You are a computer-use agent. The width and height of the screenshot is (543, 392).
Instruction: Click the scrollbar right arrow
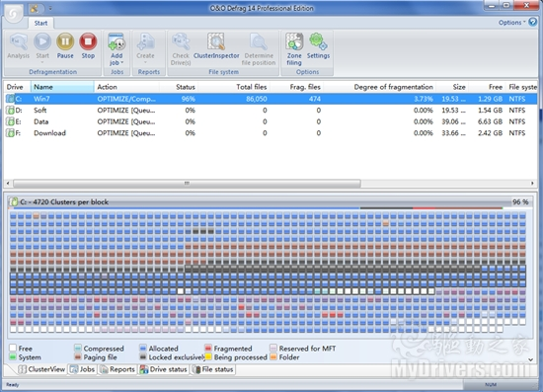pos(532,184)
